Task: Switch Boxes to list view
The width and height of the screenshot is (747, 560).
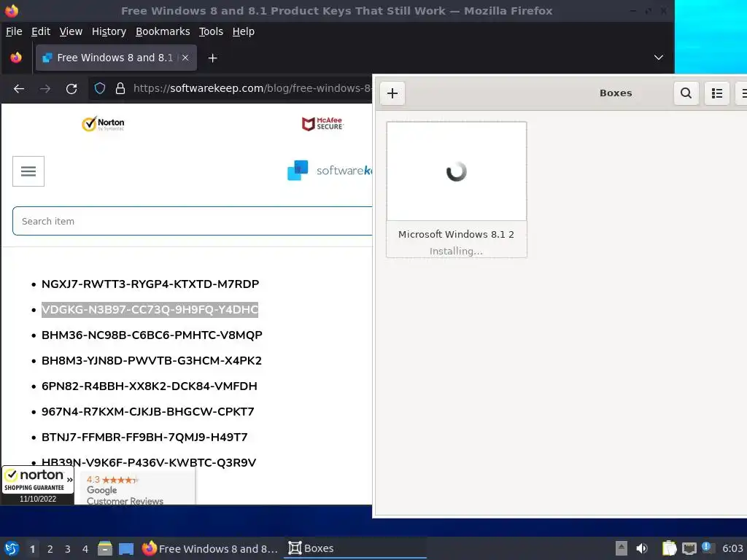Action: [x=716, y=93]
